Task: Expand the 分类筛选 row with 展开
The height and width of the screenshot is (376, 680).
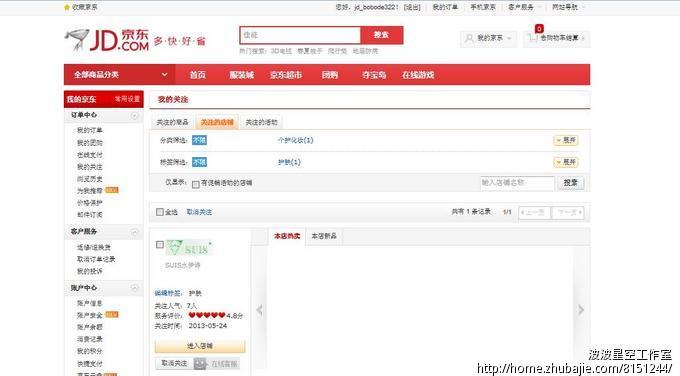Action: [566, 140]
